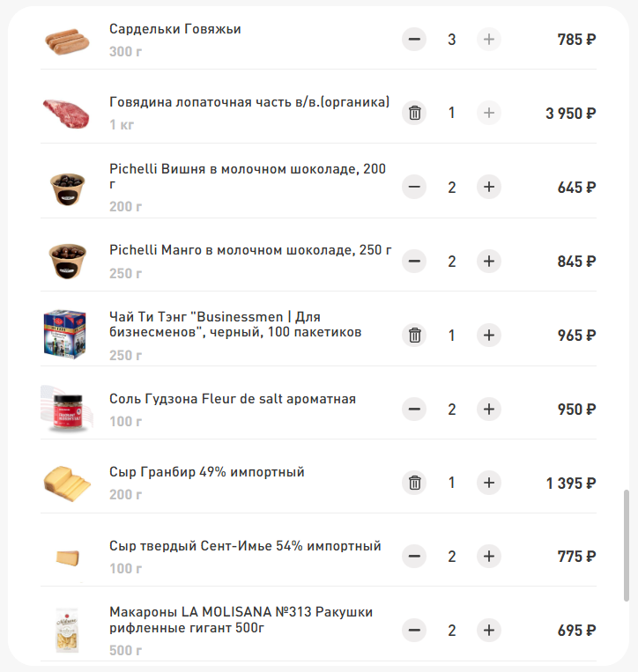Click the Говядина product image
The height and width of the screenshot is (672, 638).
tap(67, 113)
